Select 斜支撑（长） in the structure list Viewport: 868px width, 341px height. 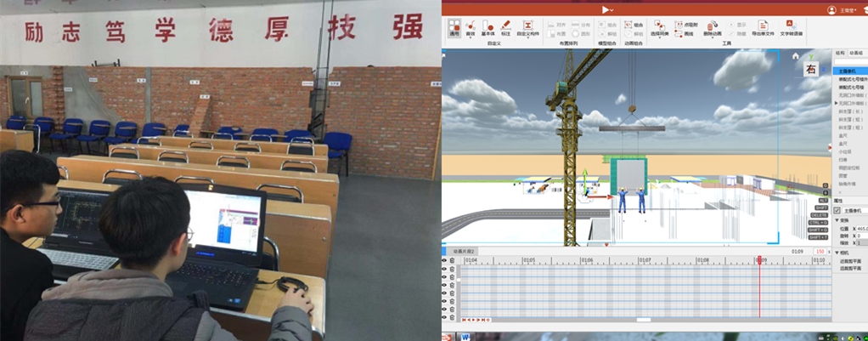coord(851,111)
